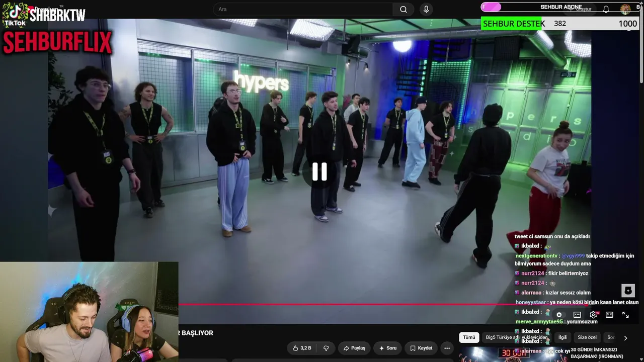Open the 30 GÜNDE İMKANSIZI BAŞARMAK video title

(597, 353)
